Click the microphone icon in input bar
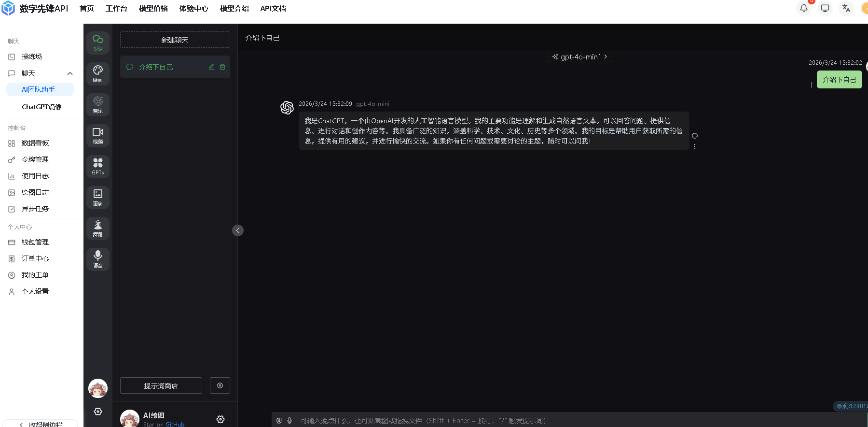The height and width of the screenshot is (427, 868). coord(289,421)
